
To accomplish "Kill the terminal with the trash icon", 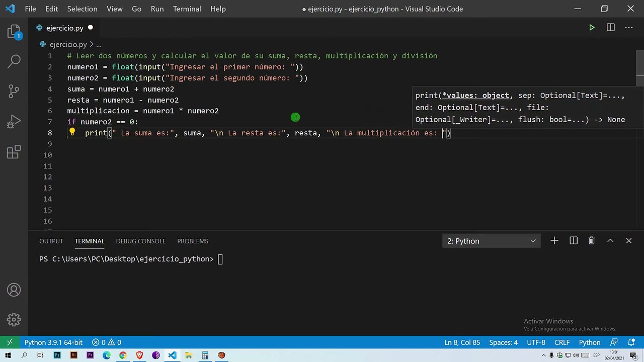I will 592,241.
